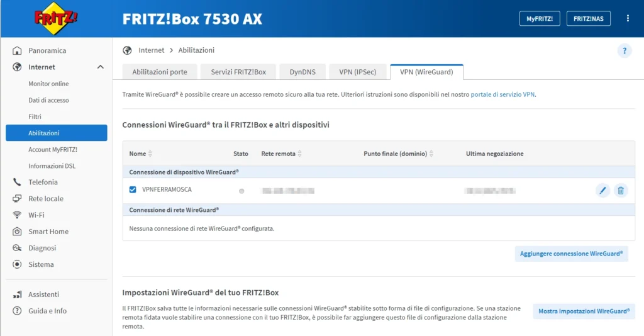The height and width of the screenshot is (336, 644).
Task: Click the Sistema icon
Action: click(17, 264)
